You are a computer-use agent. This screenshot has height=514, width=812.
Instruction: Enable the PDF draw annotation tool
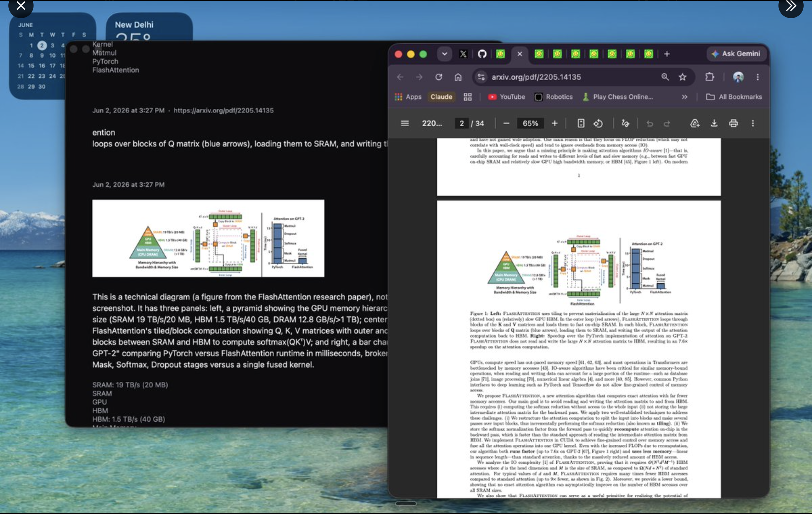click(x=625, y=123)
